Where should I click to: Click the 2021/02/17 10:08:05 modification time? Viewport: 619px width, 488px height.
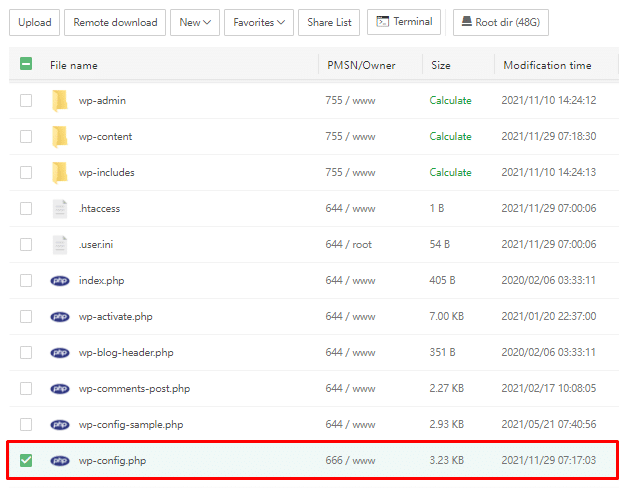549,389
